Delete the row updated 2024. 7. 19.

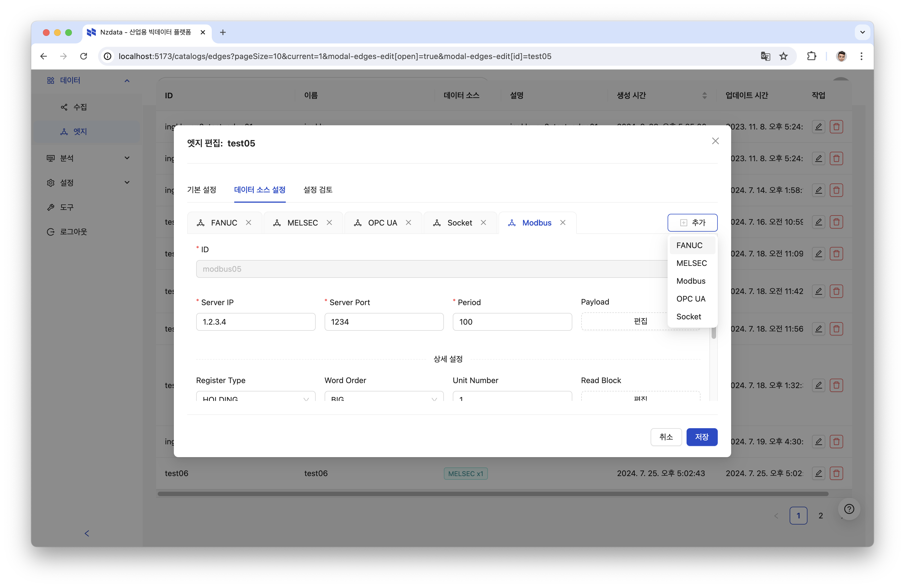point(836,441)
